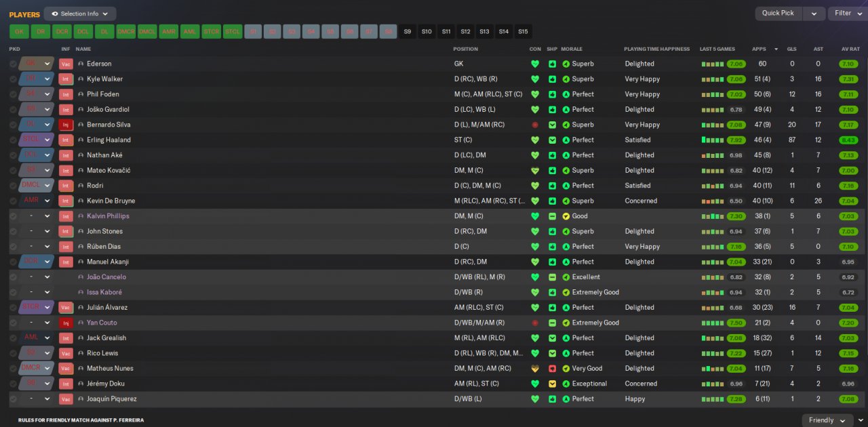Click Kyle Walker's Int info badge

(66, 79)
